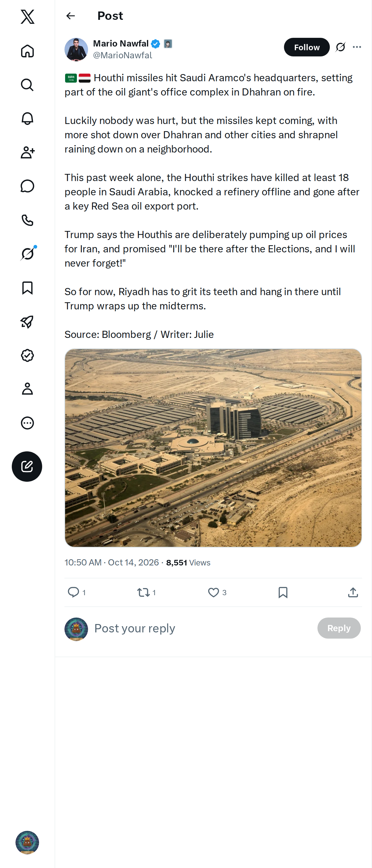Viewport: 372px width, 868px height.
Task: Click the Post your reply field
Action: coord(202,628)
